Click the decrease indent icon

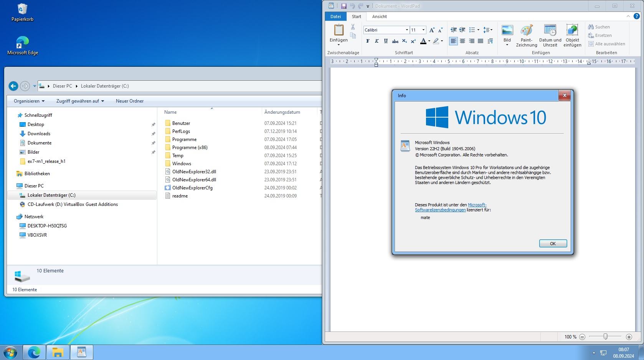click(x=453, y=30)
